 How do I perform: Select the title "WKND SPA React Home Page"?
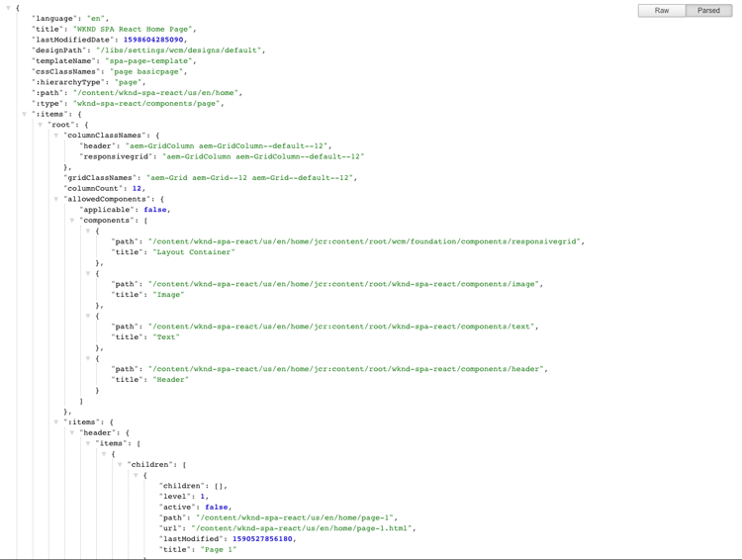click(x=133, y=29)
